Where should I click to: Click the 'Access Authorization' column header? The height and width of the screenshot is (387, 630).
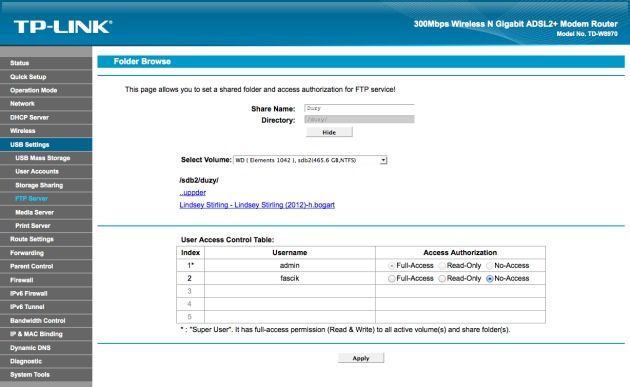(460, 253)
